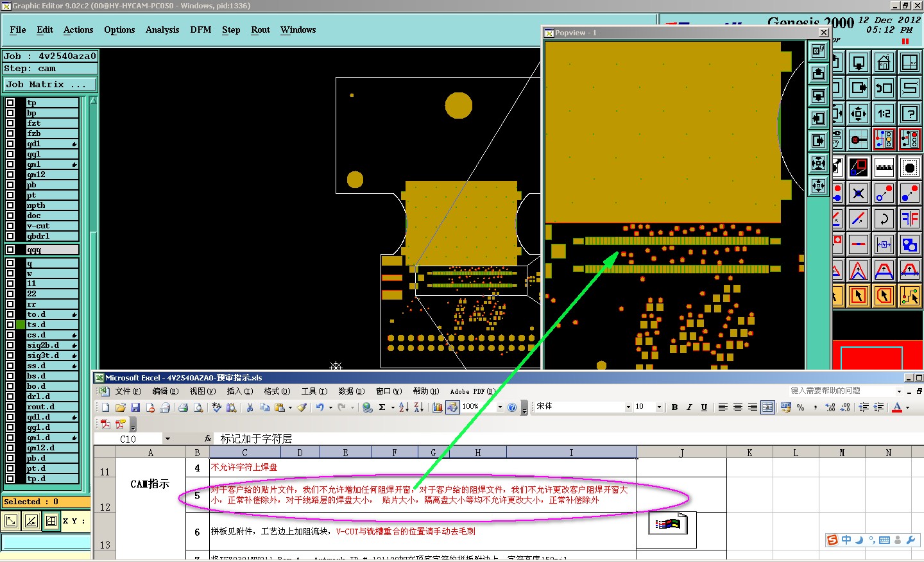Click Excel Sort Ascending A-Z icon
The width and height of the screenshot is (924, 562).
coord(404,407)
